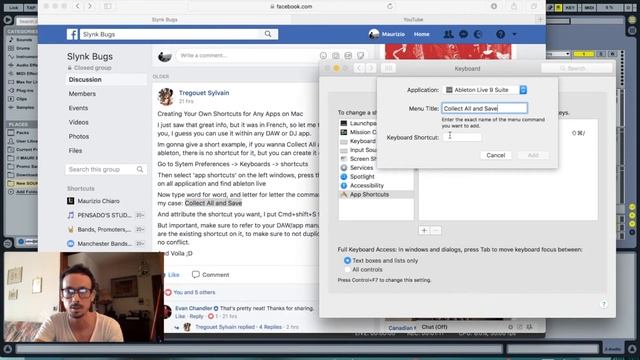This screenshot has height=360, width=640.
Task: Open Tregouet Sylvain's profile link
Action: coord(204,93)
